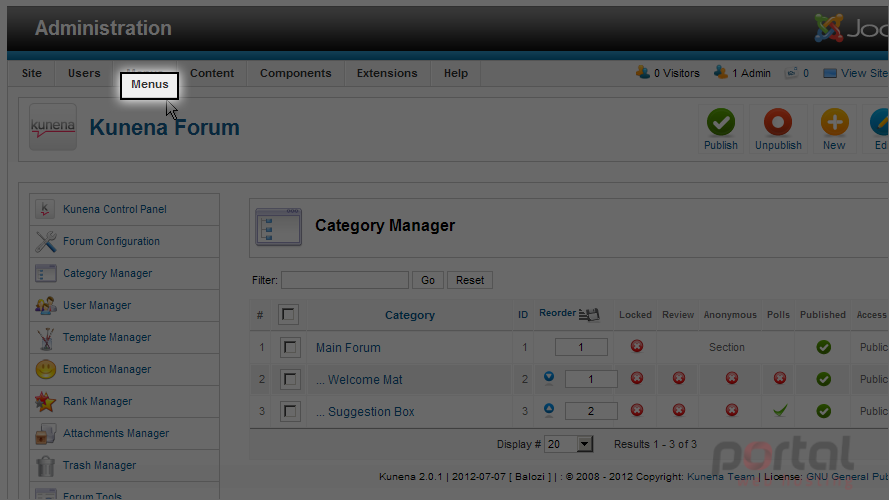Open the Kunena Team link in footer
This screenshot has height=500, width=889.
721,477
